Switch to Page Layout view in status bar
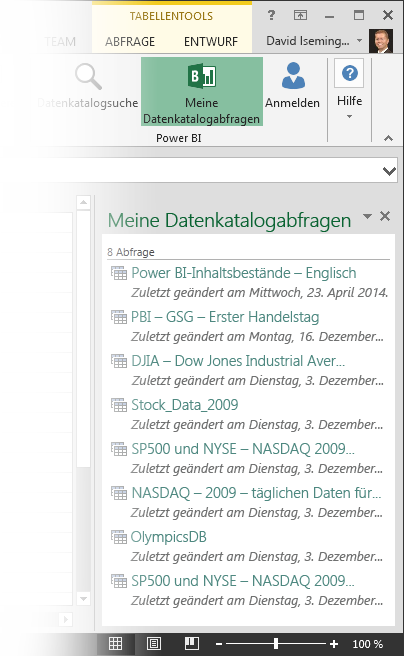 point(153,643)
